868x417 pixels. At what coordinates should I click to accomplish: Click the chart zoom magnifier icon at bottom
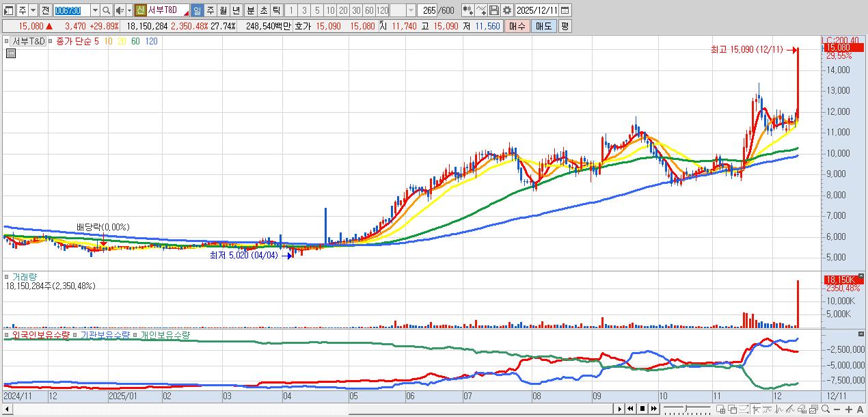[825, 409]
